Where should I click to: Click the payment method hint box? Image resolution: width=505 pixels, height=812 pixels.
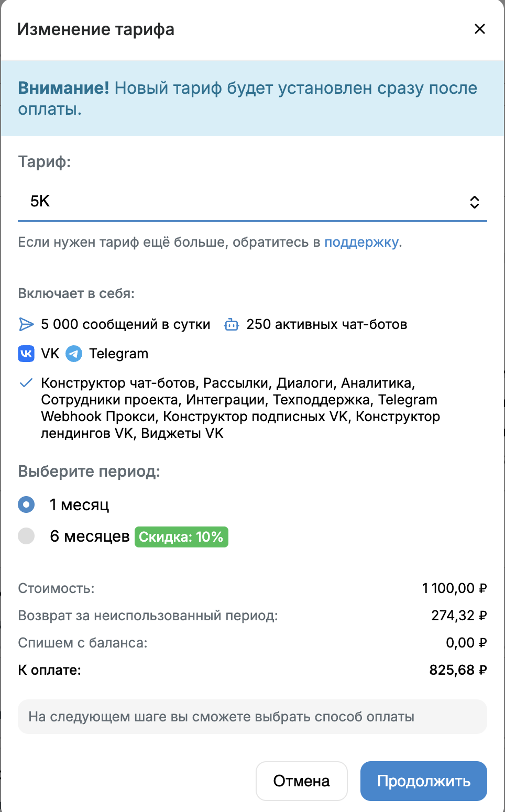(252, 717)
